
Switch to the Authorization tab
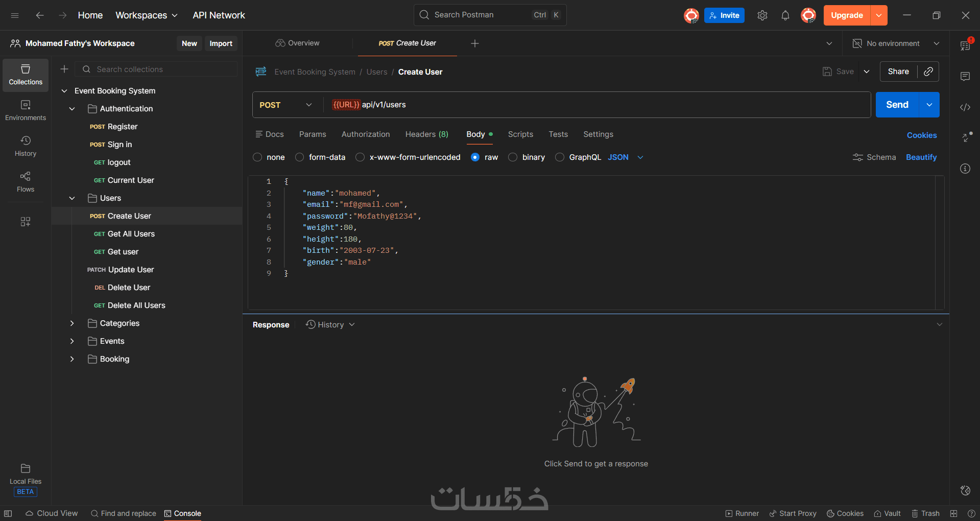click(x=366, y=134)
